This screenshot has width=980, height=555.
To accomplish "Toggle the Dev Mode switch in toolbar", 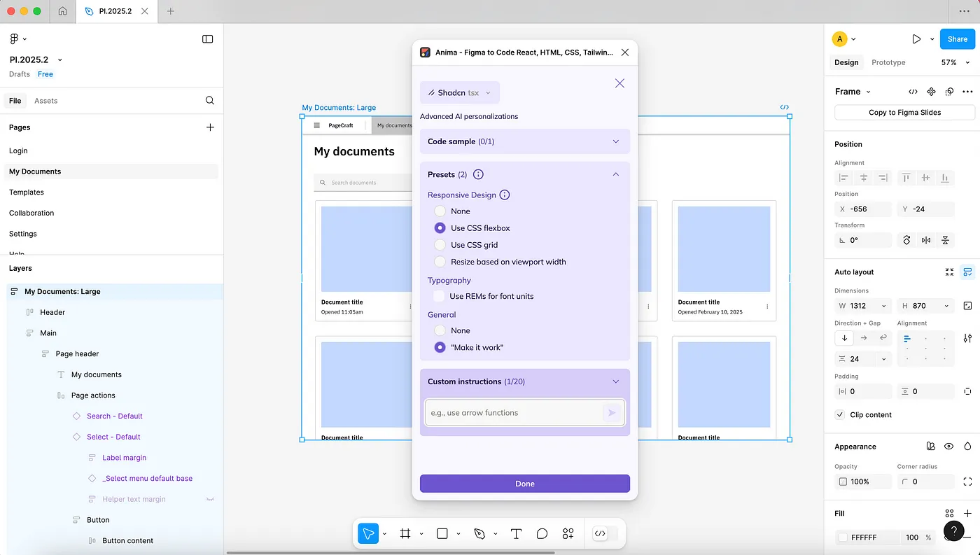I will pyautogui.click(x=605, y=533).
